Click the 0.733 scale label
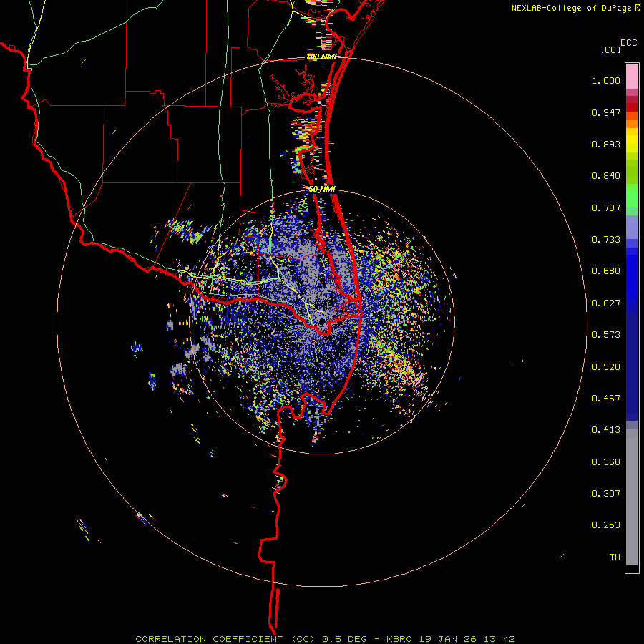644x644 pixels. coord(606,240)
